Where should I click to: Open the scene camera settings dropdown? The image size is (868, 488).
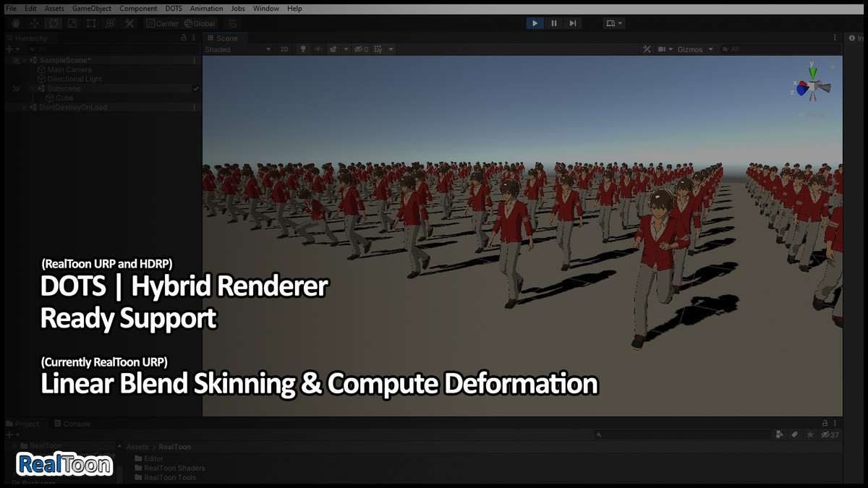tap(665, 49)
